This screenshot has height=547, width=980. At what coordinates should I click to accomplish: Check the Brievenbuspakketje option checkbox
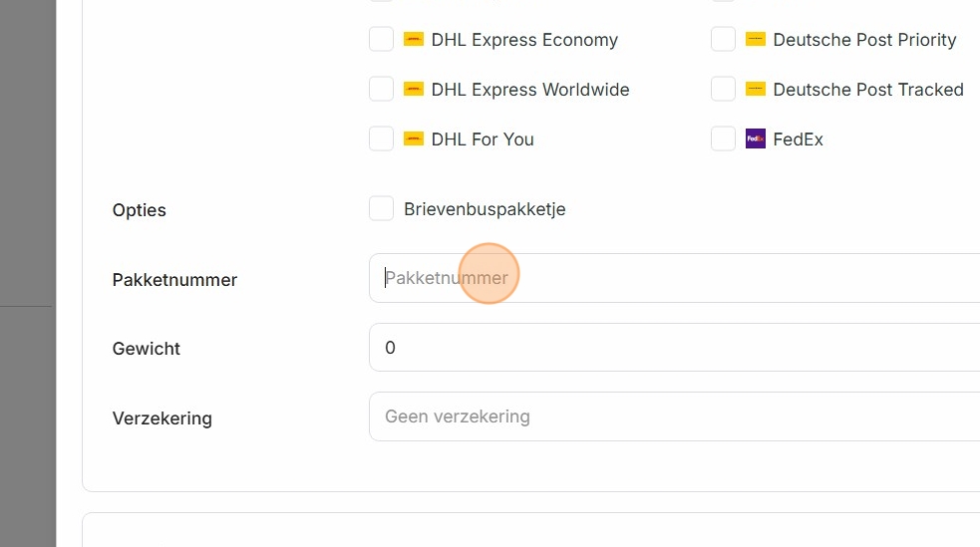pos(381,209)
